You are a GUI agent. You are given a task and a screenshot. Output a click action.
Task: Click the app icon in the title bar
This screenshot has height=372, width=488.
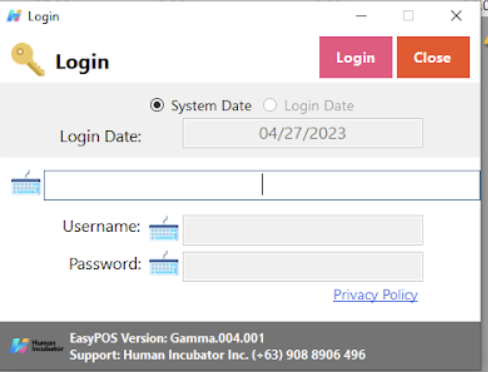[14, 16]
